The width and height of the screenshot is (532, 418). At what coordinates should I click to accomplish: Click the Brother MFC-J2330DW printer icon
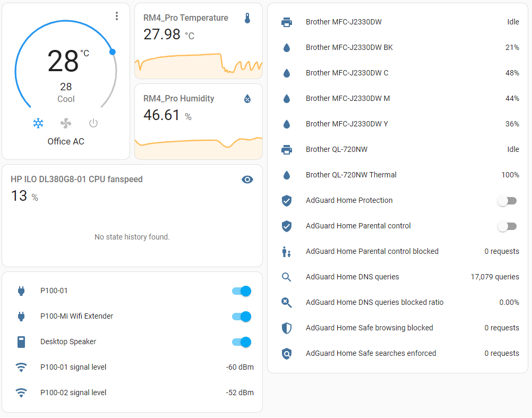[x=287, y=22]
